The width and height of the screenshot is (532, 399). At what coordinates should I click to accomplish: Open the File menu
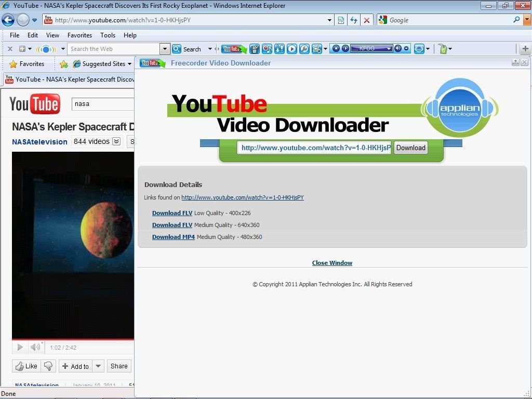coord(15,35)
